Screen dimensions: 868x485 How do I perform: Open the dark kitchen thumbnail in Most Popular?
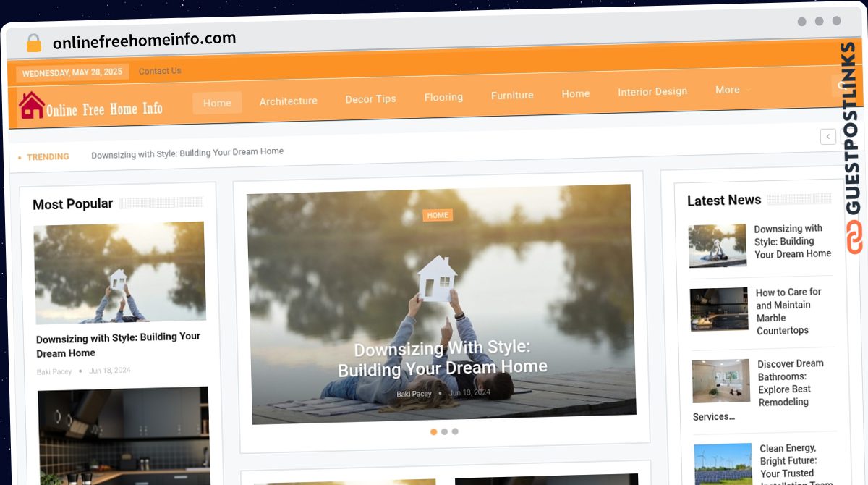point(124,436)
